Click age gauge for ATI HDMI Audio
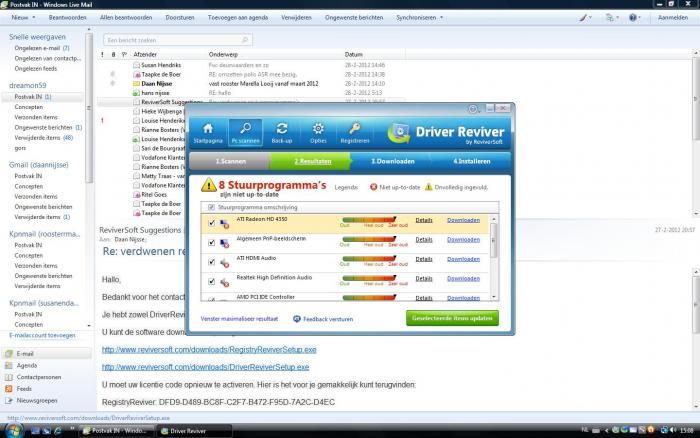Viewport: 700px width, 438px height. point(369,259)
